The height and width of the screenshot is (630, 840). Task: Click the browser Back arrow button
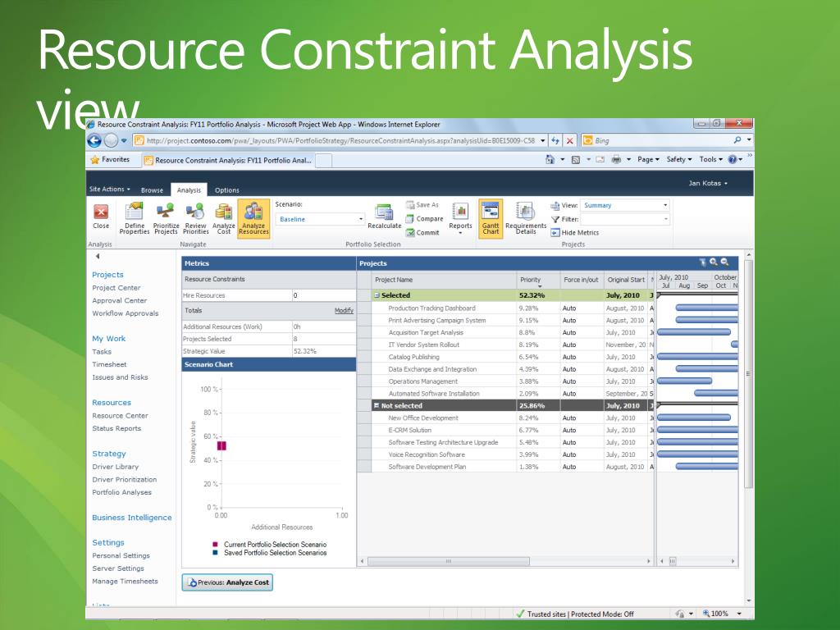pos(94,140)
